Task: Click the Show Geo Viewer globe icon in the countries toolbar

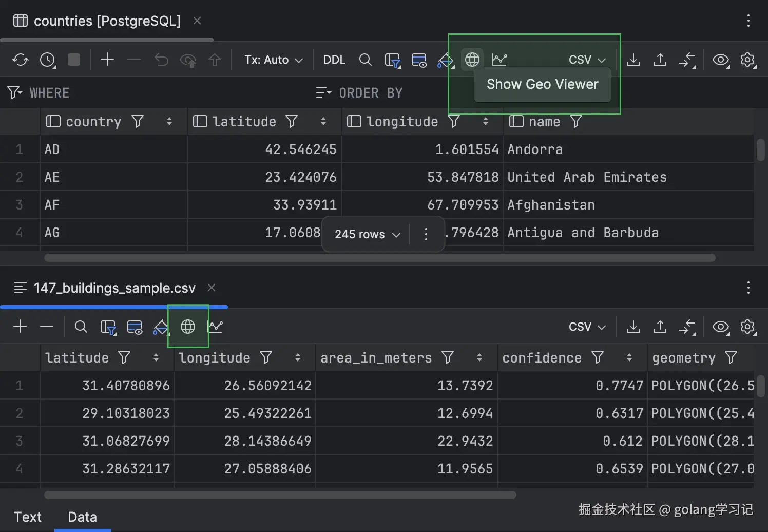Action: click(472, 60)
